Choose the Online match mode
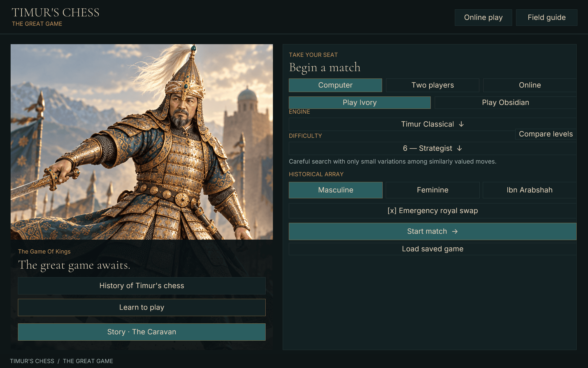The height and width of the screenshot is (368, 588). (x=530, y=85)
